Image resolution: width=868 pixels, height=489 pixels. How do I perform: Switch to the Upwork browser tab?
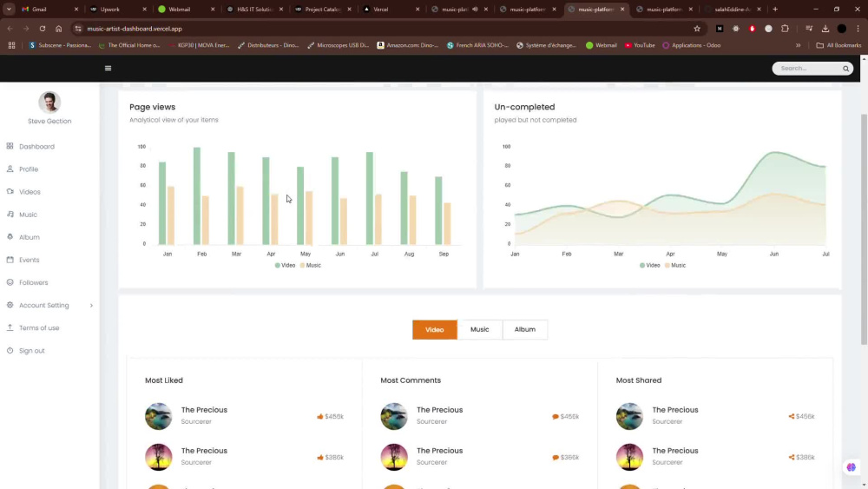(x=118, y=10)
